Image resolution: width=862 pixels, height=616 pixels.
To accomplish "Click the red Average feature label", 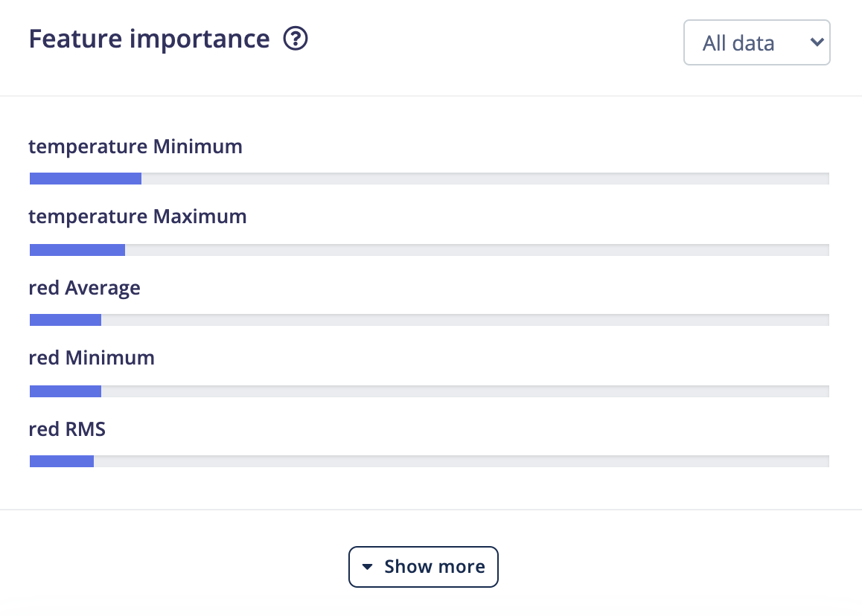I will [x=85, y=288].
